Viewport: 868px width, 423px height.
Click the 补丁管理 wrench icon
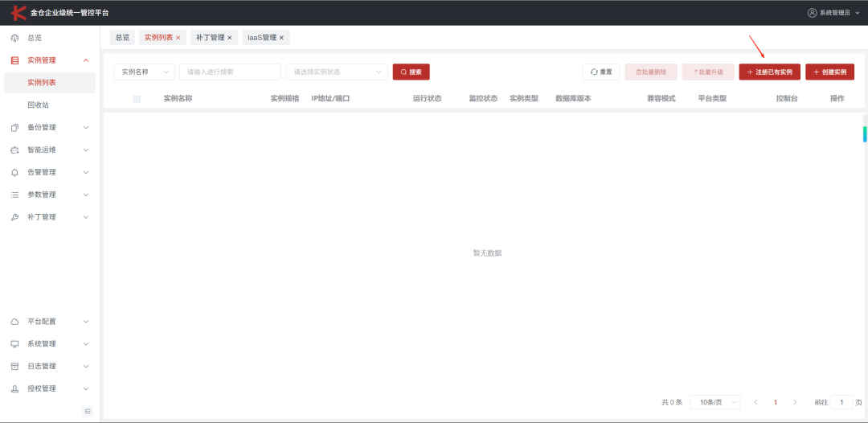click(x=15, y=217)
